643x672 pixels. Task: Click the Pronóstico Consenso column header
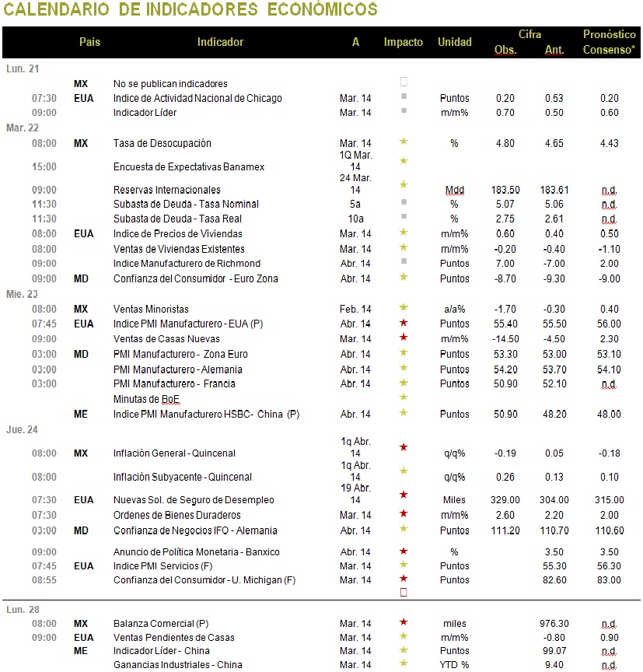point(609,42)
